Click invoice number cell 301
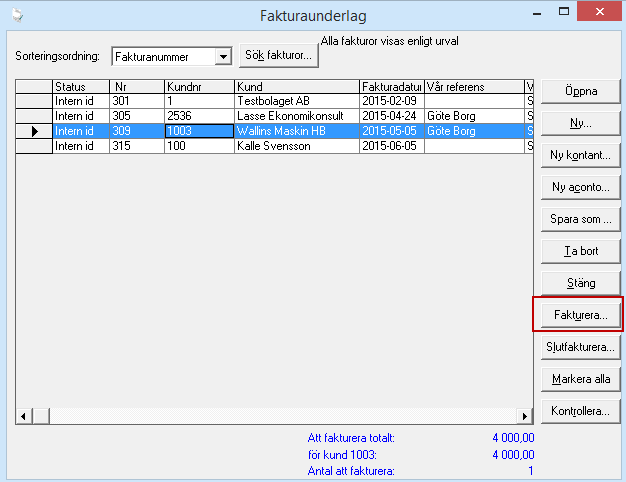The height and width of the screenshot is (482, 626). point(137,101)
